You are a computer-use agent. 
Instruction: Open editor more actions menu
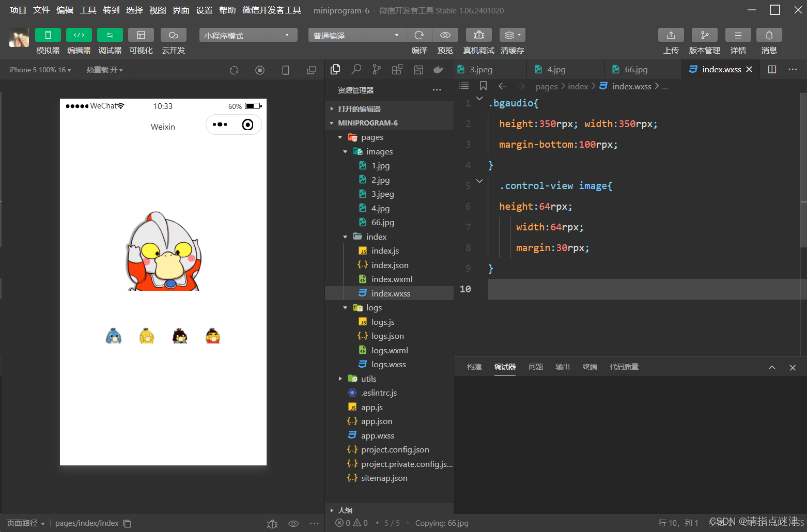[793, 69]
